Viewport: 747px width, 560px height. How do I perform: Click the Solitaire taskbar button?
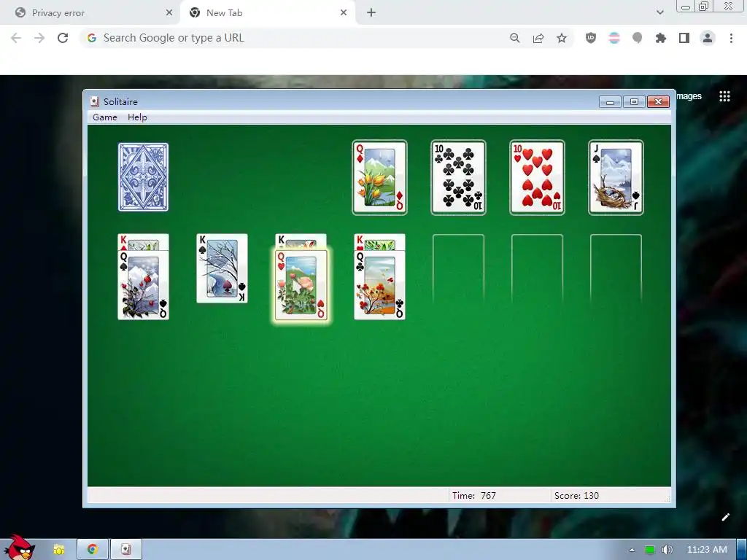pos(125,550)
